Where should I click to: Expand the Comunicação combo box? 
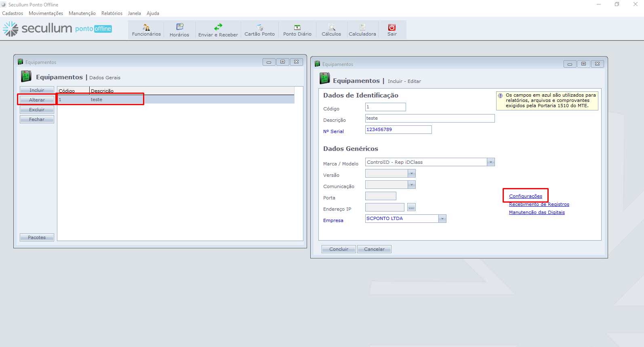coord(411,185)
